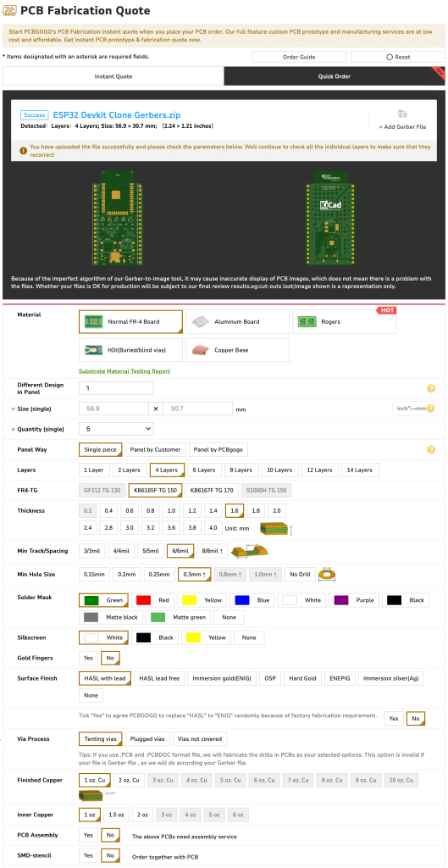The image size is (448, 868).
Task: Open ESP32 Devkit Clone Gerbers.zip link
Action: click(x=117, y=115)
